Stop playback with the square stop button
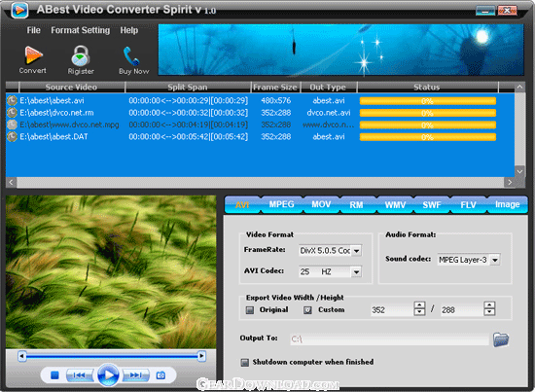The height and width of the screenshot is (392, 535). pos(54,375)
